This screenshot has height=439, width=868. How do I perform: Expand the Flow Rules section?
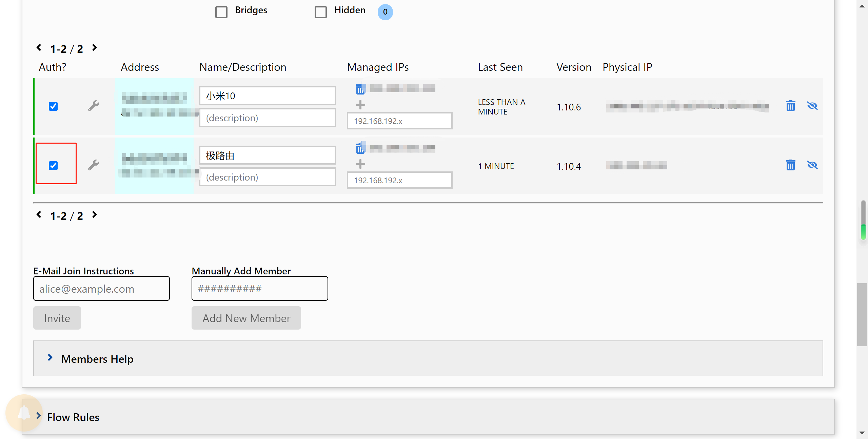73,417
